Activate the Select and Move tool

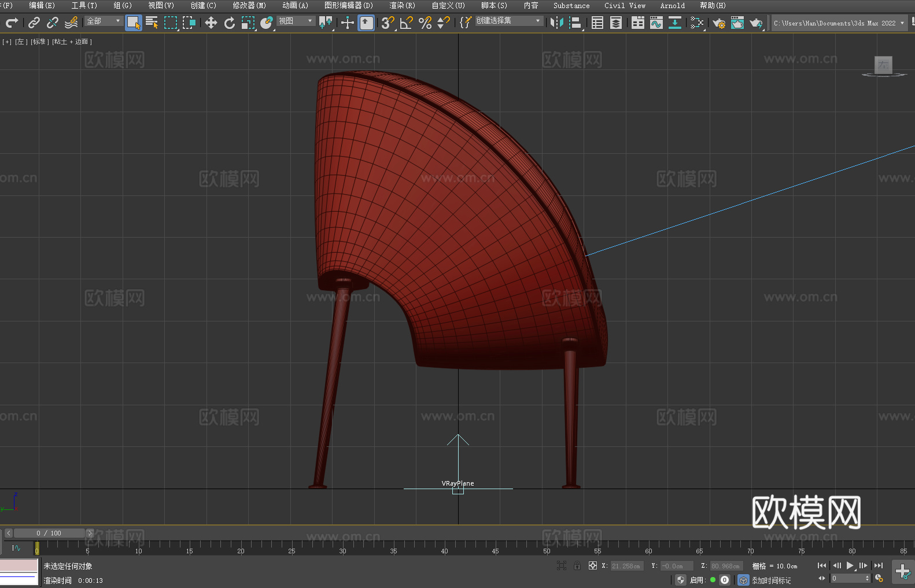pyautogui.click(x=211, y=23)
